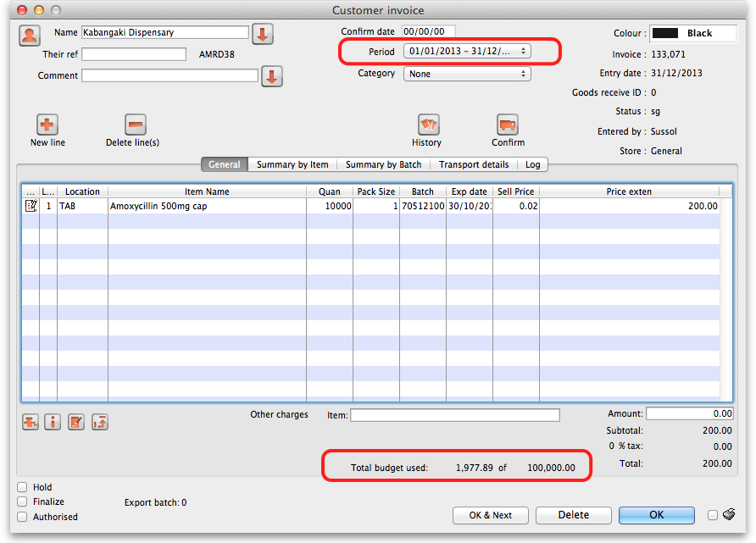Open the invoice History icon
Viewport: 756px width, 543px height.
click(427, 125)
